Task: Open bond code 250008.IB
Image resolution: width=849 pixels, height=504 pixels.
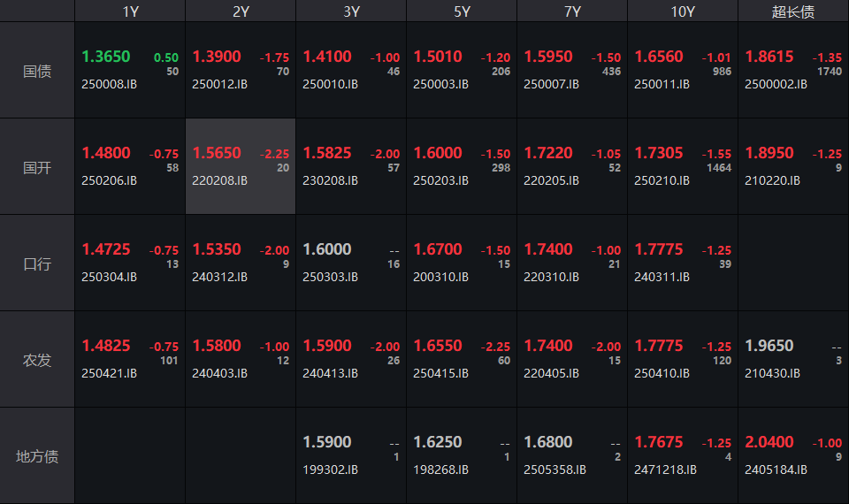Action: coord(110,85)
